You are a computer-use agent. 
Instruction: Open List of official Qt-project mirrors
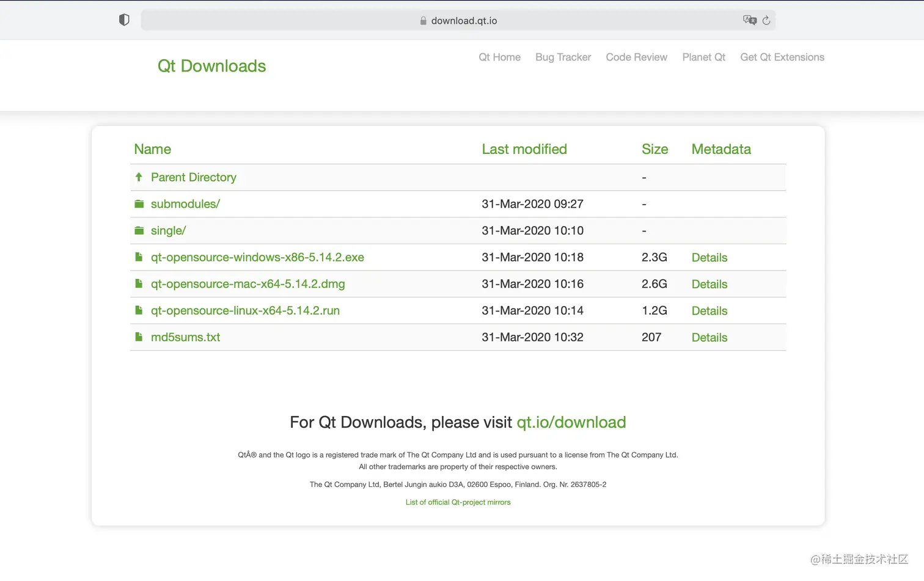[458, 502]
